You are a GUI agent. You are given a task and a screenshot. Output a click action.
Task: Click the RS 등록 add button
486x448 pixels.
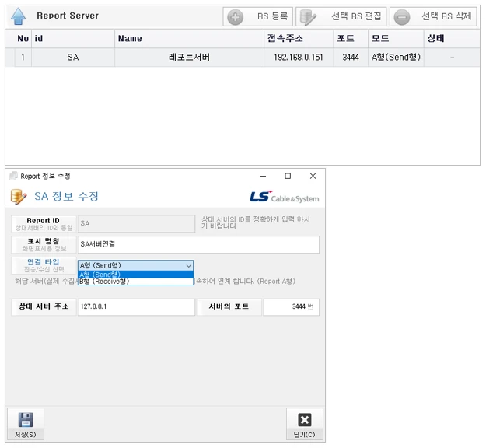(x=257, y=16)
